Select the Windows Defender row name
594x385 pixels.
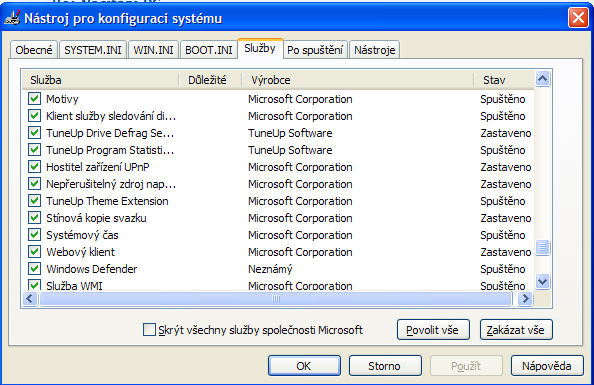[92, 269]
